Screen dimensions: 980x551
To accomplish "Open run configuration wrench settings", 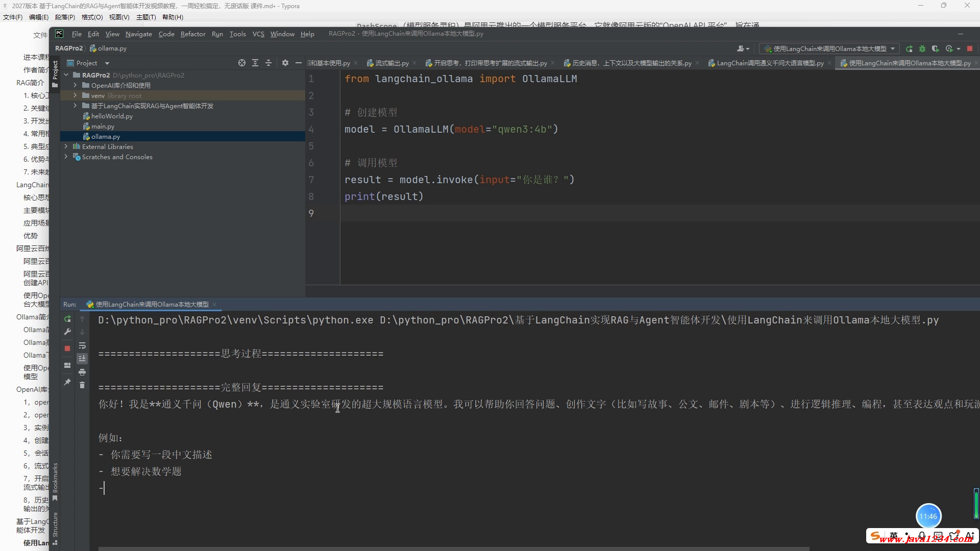I will point(67,332).
